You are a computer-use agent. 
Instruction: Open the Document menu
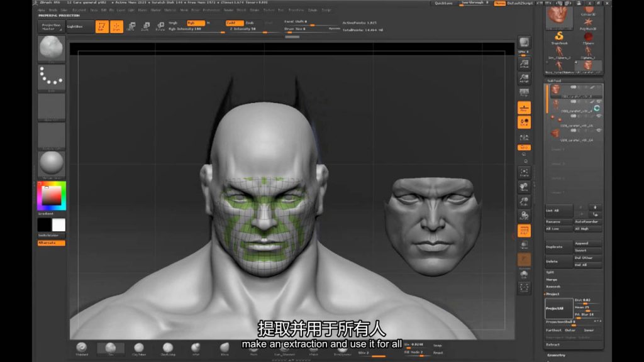79,10
